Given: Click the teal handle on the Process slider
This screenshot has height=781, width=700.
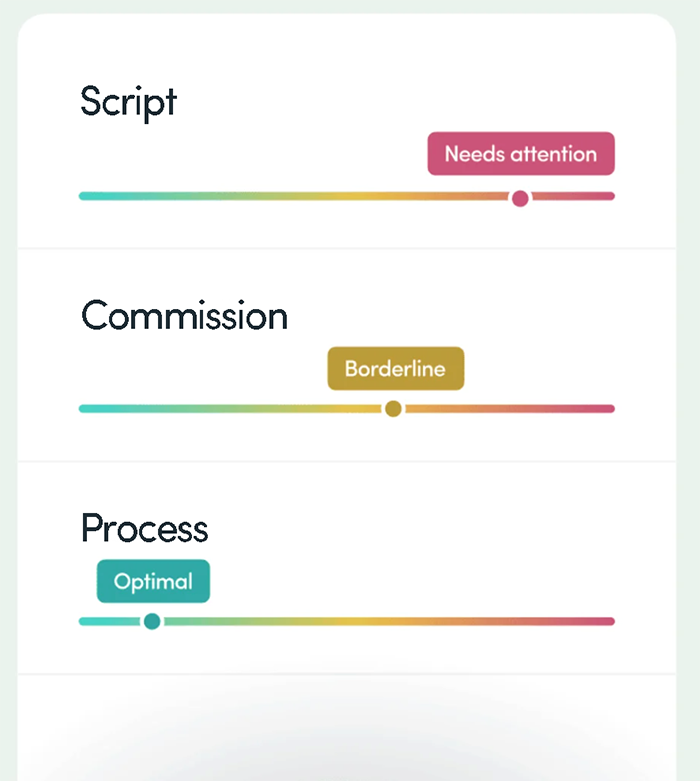Looking at the screenshot, I should (152, 621).
